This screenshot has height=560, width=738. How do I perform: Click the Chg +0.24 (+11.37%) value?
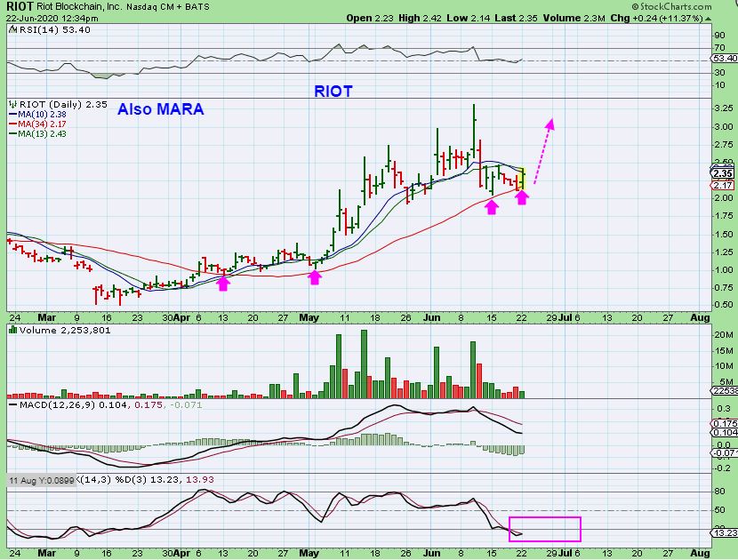(x=656, y=19)
